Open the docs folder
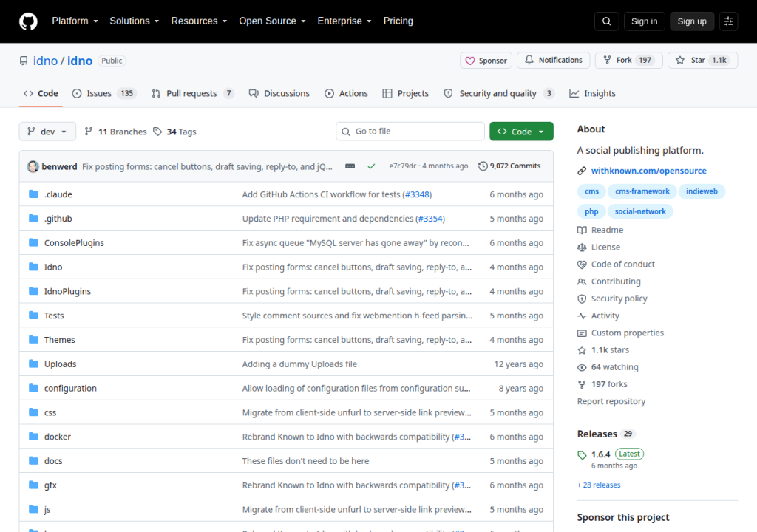 pos(53,460)
